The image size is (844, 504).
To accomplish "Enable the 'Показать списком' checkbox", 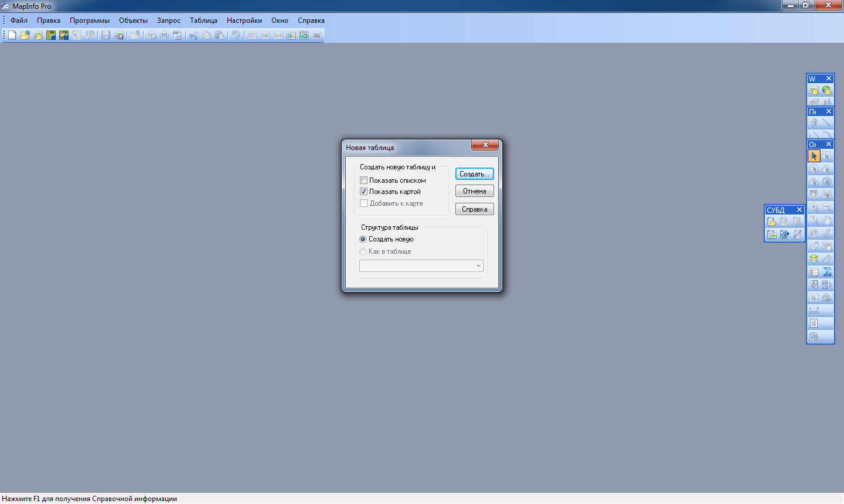I will (364, 181).
